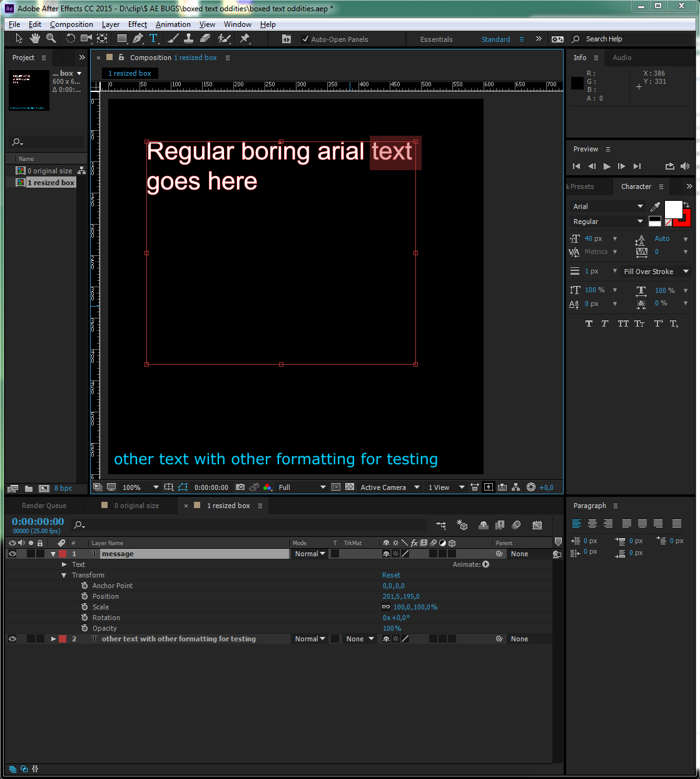This screenshot has height=779, width=700.
Task: Select the Hand tool
Action: (34, 39)
